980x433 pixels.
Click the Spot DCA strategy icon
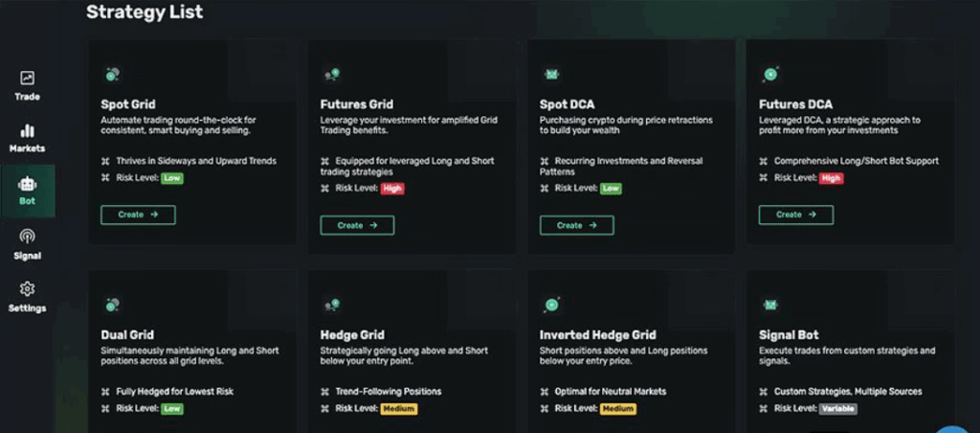tap(551, 75)
